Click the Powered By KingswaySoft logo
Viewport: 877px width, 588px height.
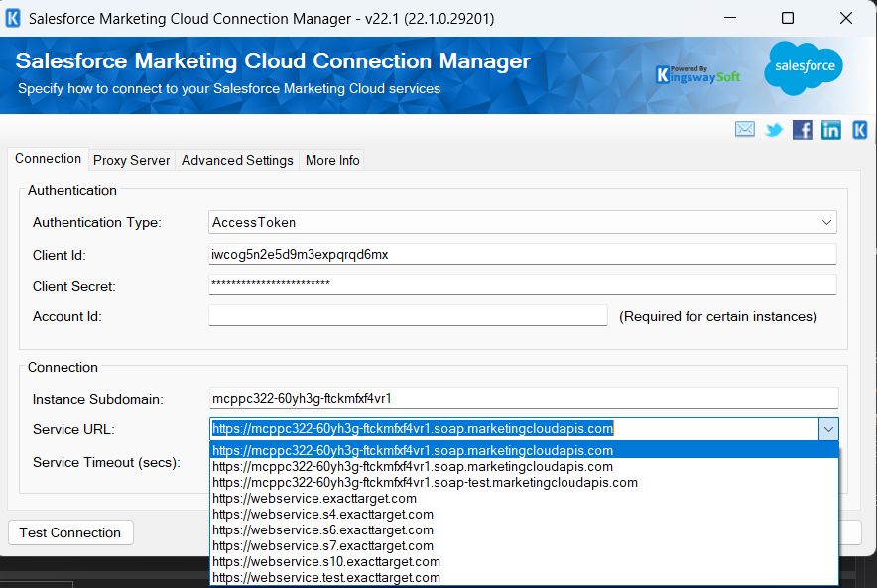coord(698,74)
